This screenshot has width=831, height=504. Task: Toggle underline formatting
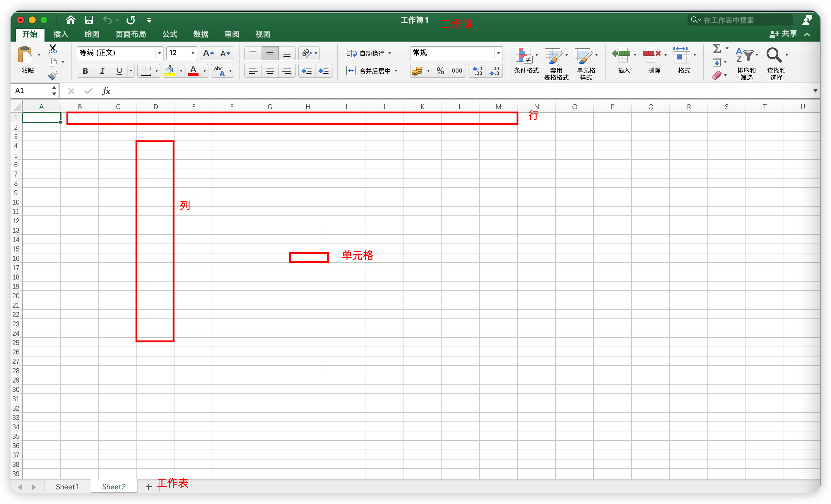119,71
